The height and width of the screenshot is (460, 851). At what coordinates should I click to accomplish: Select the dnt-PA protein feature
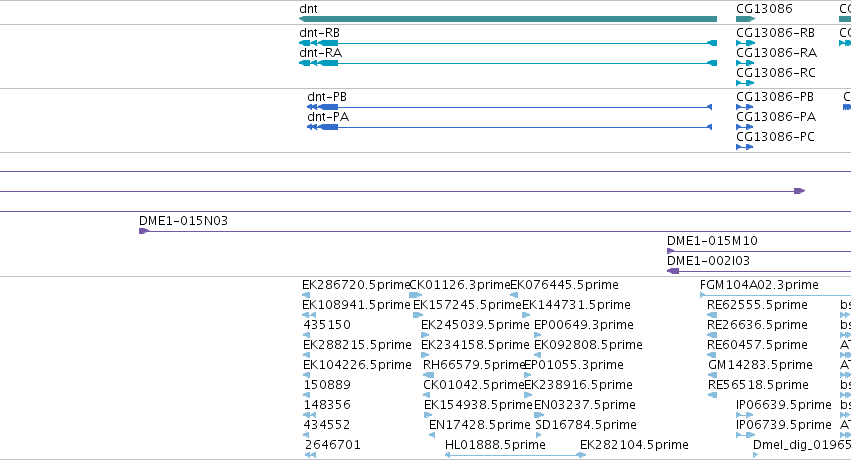510,127
